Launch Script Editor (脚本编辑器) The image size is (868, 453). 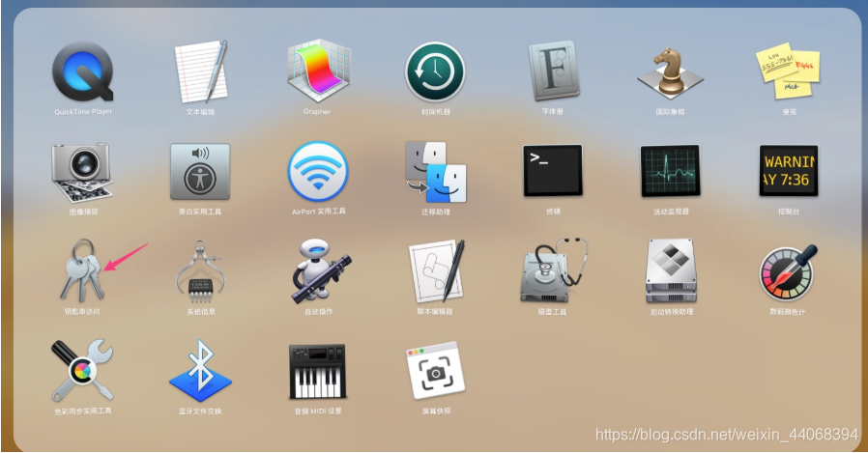pos(437,271)
